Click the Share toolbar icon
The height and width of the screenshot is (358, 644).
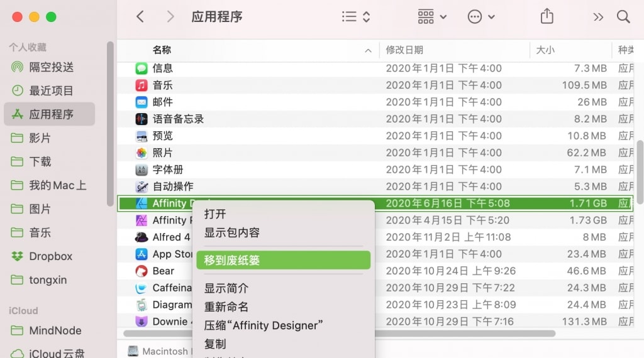[547, 16]
